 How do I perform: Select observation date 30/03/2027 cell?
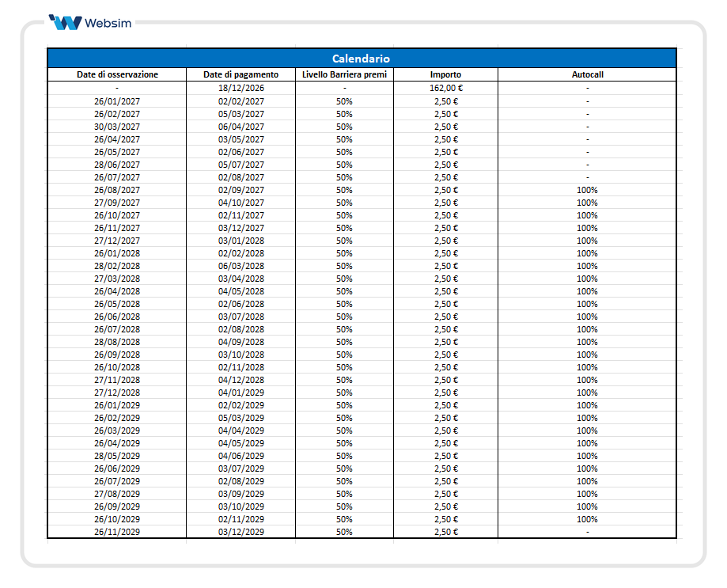coord(117,127)
